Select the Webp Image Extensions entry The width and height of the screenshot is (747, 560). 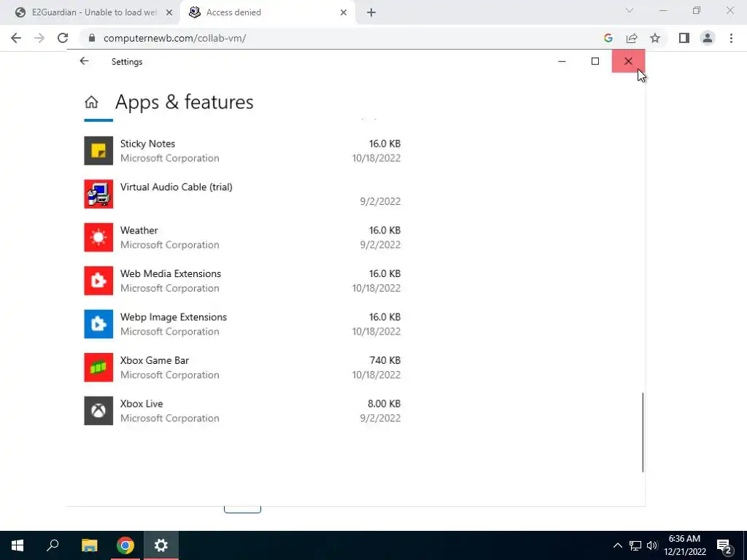(242, 324)
